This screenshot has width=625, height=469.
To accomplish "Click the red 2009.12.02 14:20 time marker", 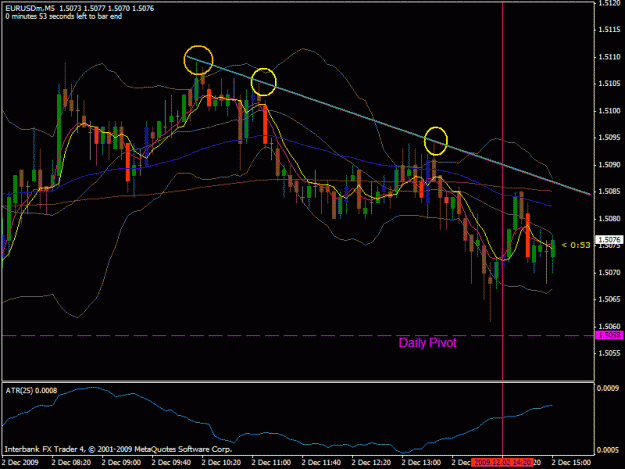I will coord(502,462).
